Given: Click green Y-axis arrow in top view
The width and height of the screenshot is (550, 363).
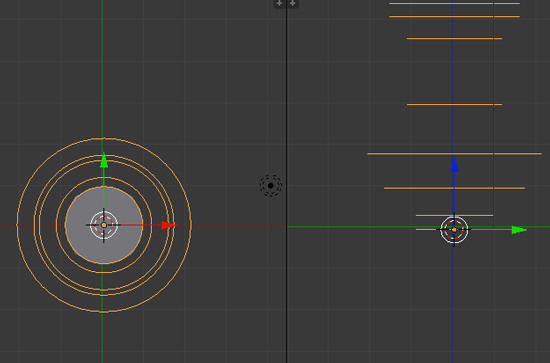Looking at the screenshot, I should point(104,160).
